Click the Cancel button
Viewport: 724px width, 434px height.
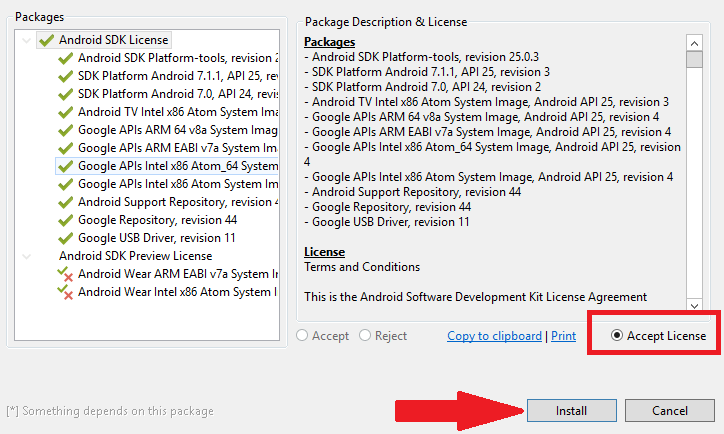(670, 410)
